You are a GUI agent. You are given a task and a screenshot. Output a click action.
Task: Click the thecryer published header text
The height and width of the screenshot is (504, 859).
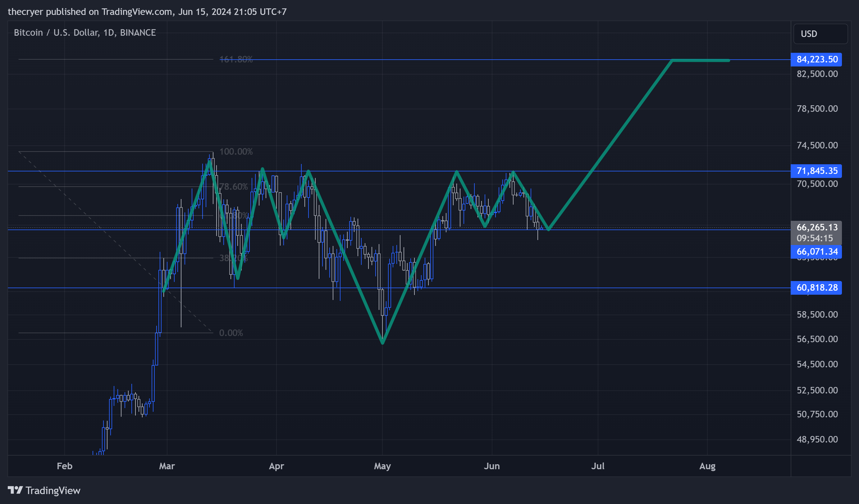click(147, 12)
